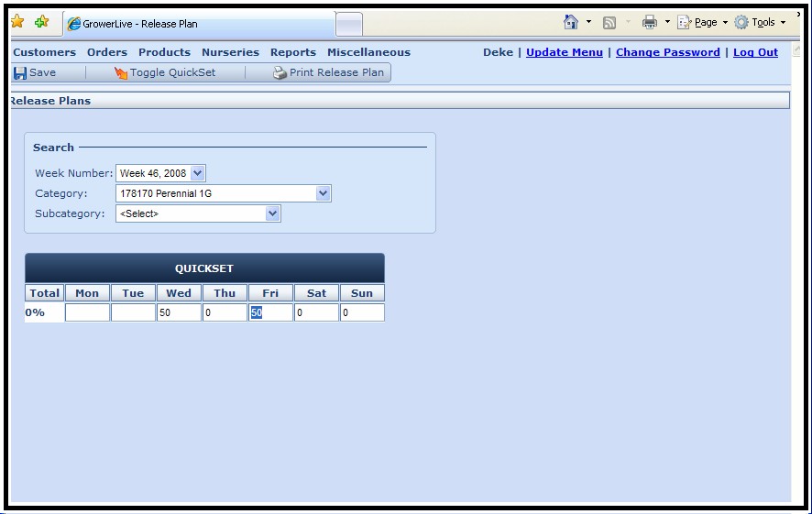Open the browser Tools menu
812x514 pixels.
[x=760, y=23]
